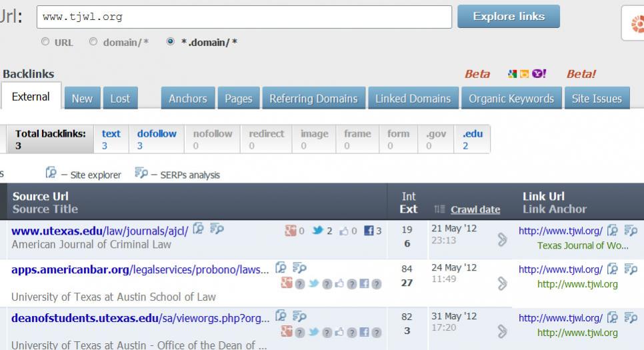644x350 pixels.
Task: Click link Site explorer icon in first row
Action: tap(613, 231)
